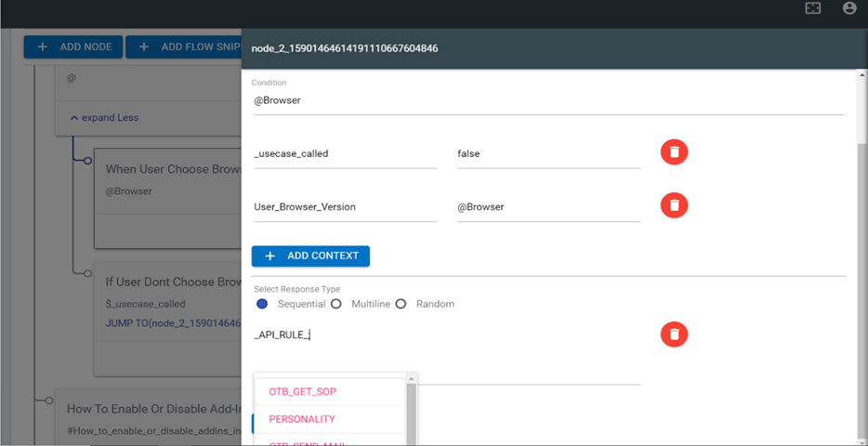Click the Select Response Type label
868x446 pixels.
(x=296, y=289)
